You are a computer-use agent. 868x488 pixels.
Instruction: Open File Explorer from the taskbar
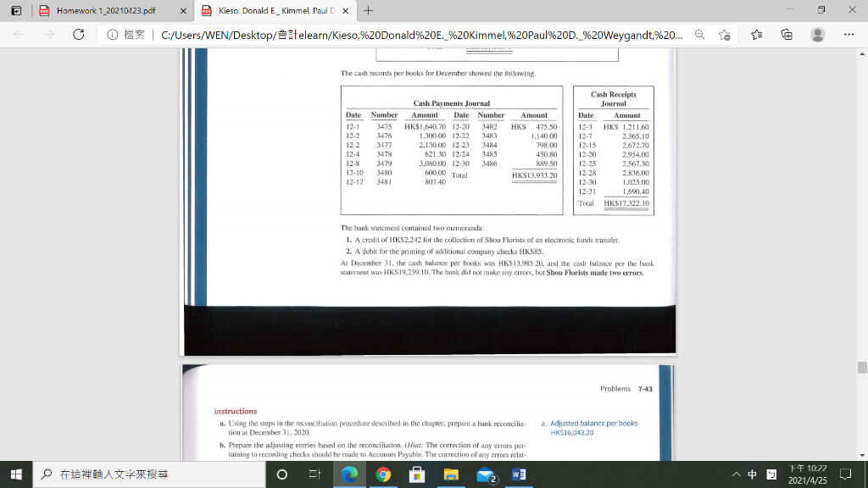coord(452,476)
